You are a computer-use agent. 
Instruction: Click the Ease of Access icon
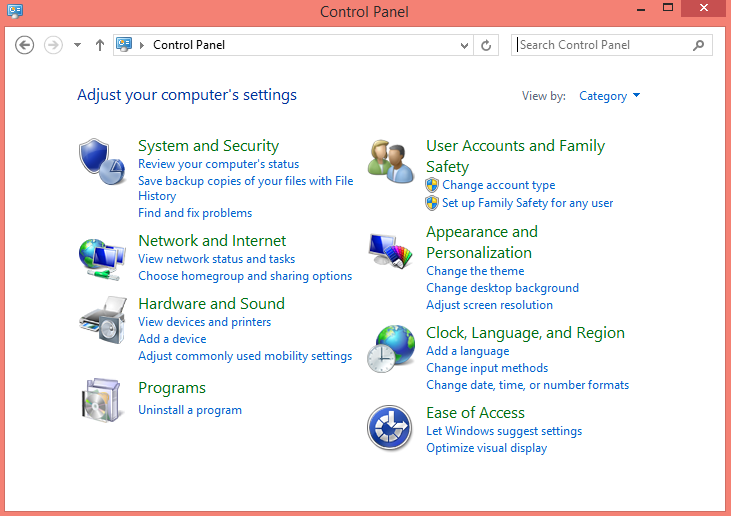389,427
